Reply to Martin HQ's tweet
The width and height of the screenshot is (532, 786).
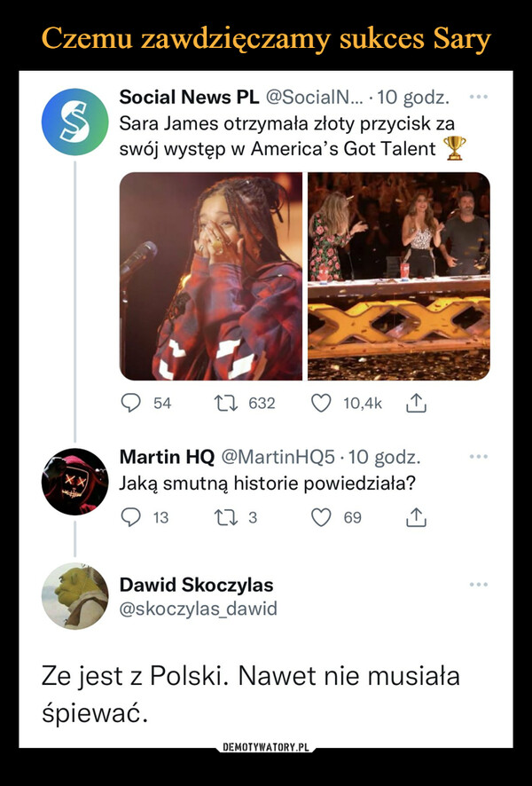coord(131,517)
